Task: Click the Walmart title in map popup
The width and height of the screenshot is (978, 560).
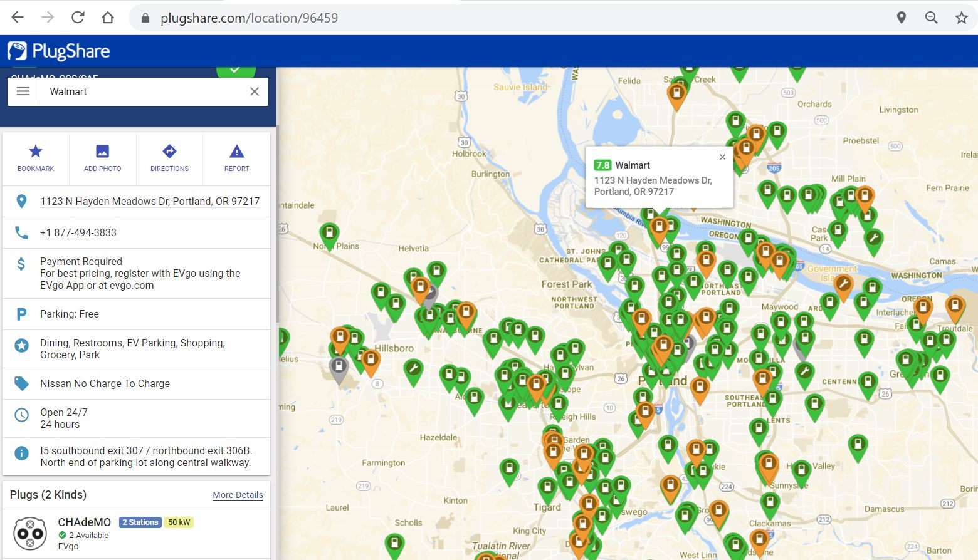Action: (633, 165)
